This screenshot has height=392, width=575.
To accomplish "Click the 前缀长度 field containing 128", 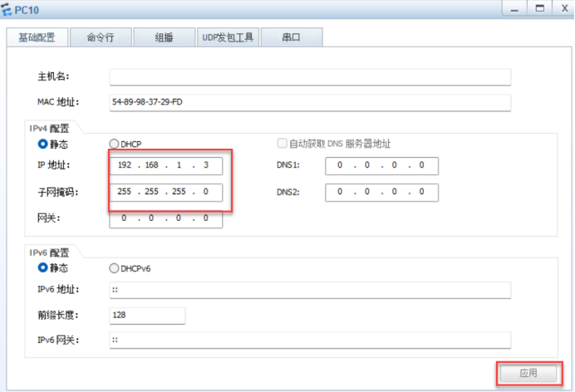I will 147,316.
